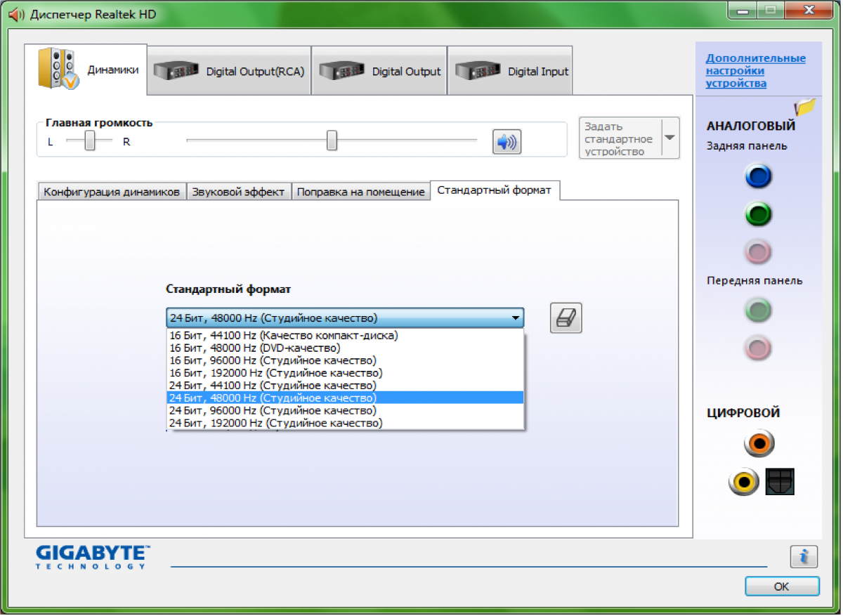843x616 pixels.
Task: Click the information button
Action: [x=804, y=556]
